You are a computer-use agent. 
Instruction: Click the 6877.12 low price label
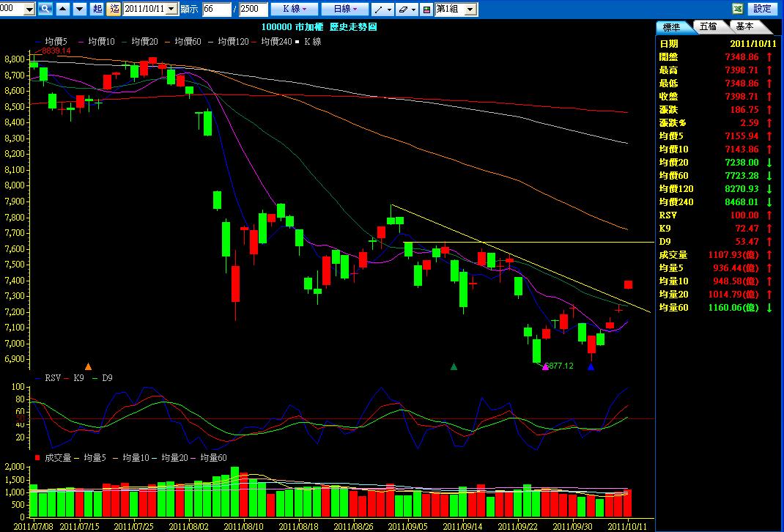click(x=559, y=366)
